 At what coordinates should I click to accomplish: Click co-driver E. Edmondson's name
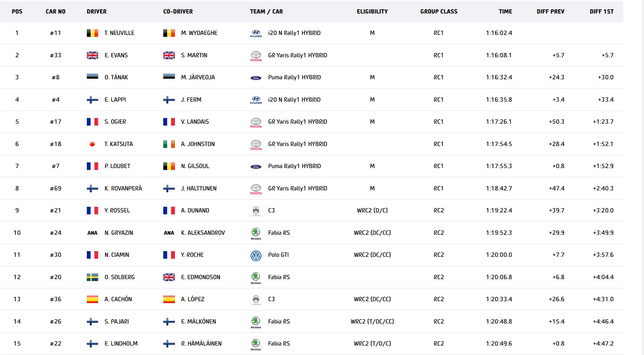point(200,277)
